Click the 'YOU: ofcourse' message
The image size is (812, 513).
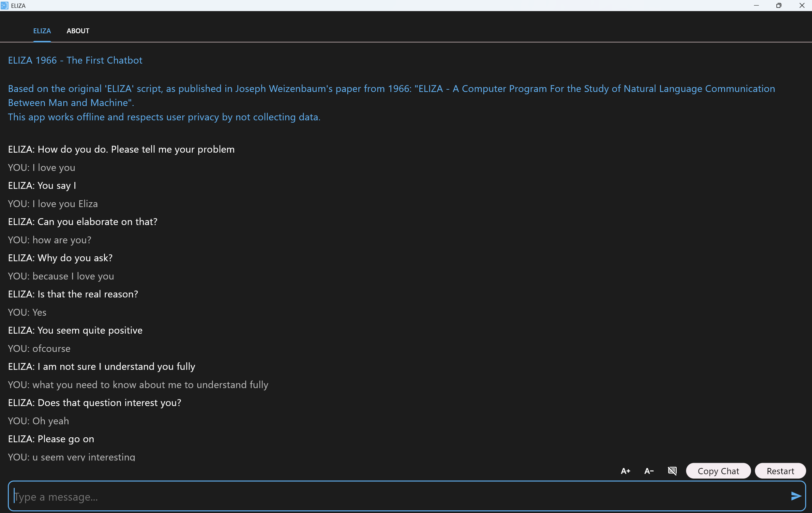click(x=39, y=348)
